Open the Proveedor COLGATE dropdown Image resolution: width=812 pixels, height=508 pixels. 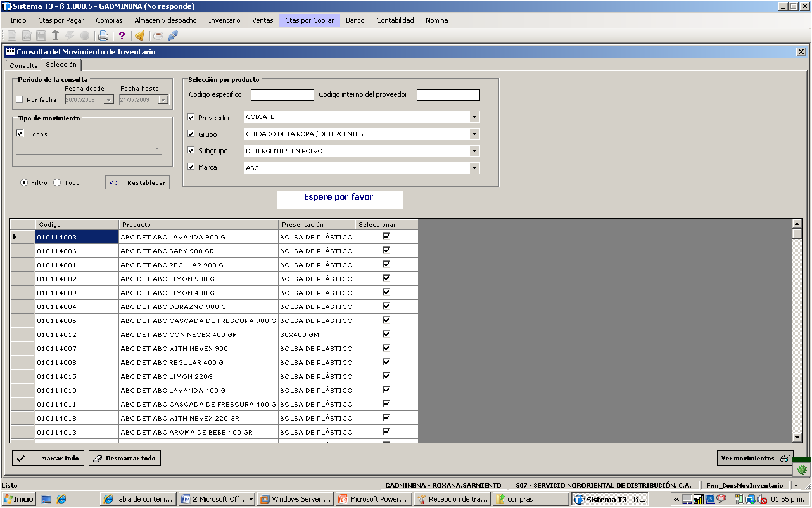click(474, 117)
